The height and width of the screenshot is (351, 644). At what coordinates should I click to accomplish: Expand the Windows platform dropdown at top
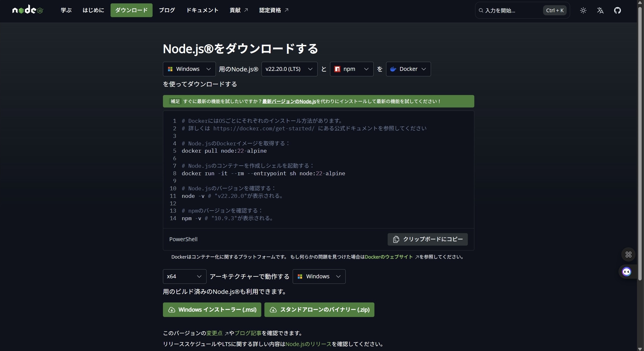(x=189, y=69)
